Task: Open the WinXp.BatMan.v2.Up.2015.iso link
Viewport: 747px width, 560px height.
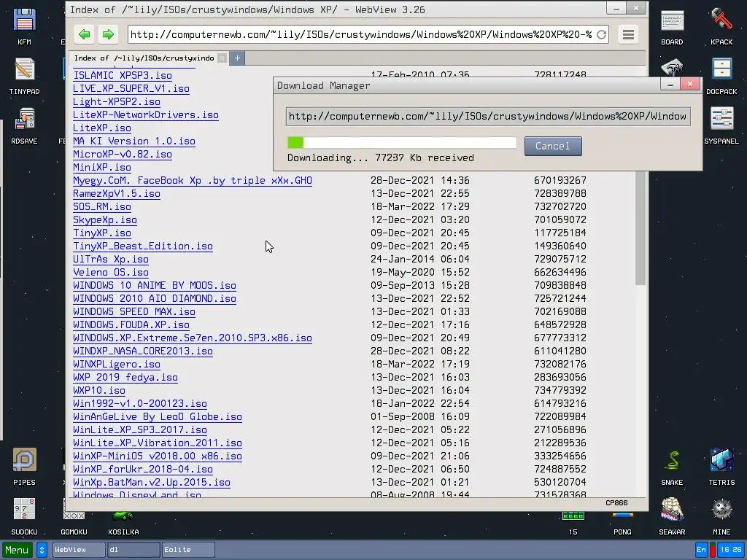Action: click(152, 483)
